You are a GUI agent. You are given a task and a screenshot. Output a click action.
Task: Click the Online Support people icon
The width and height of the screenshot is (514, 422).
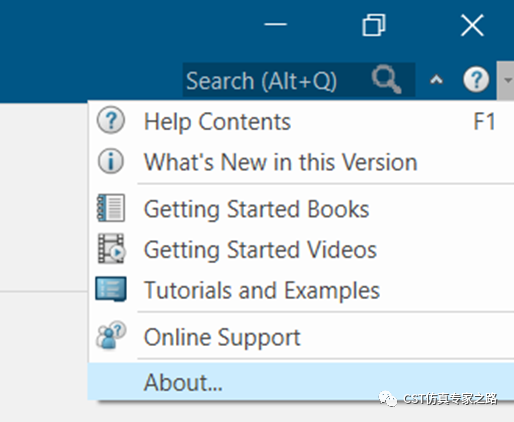click(111, 335)
